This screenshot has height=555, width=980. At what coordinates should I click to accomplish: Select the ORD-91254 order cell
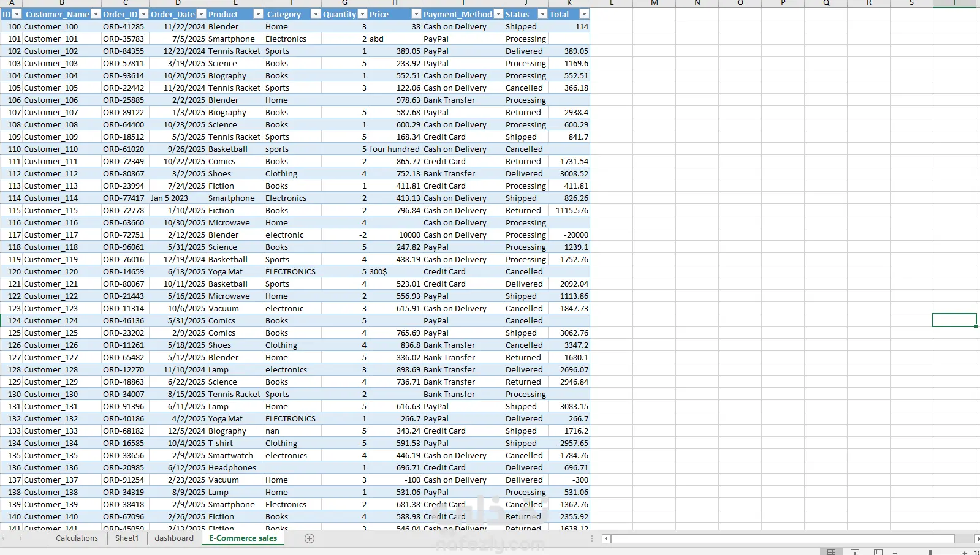click(x=125, y=480)
